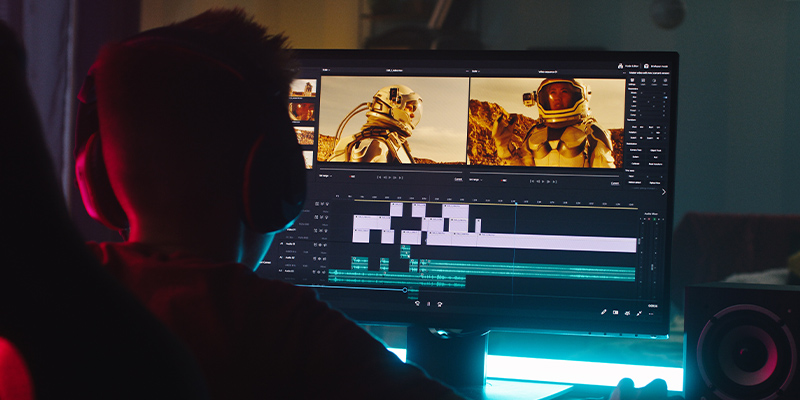Toggle middle icon on first audio track header
Viewport: 800px width, 400px height.
pyautogui.click(x=320, y=245)
